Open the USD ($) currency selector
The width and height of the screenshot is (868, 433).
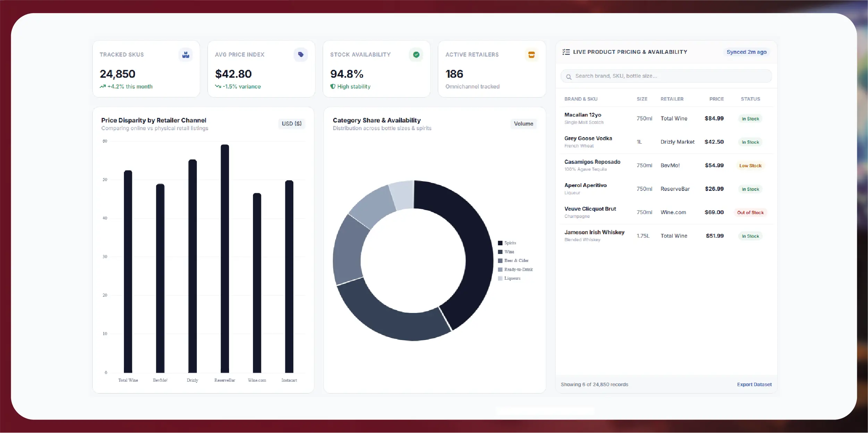[292, 124]
